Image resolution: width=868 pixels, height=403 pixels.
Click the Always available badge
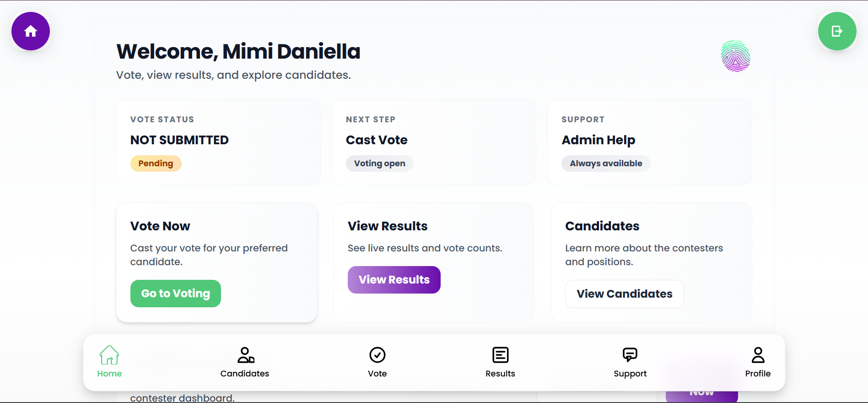(606, 163)
